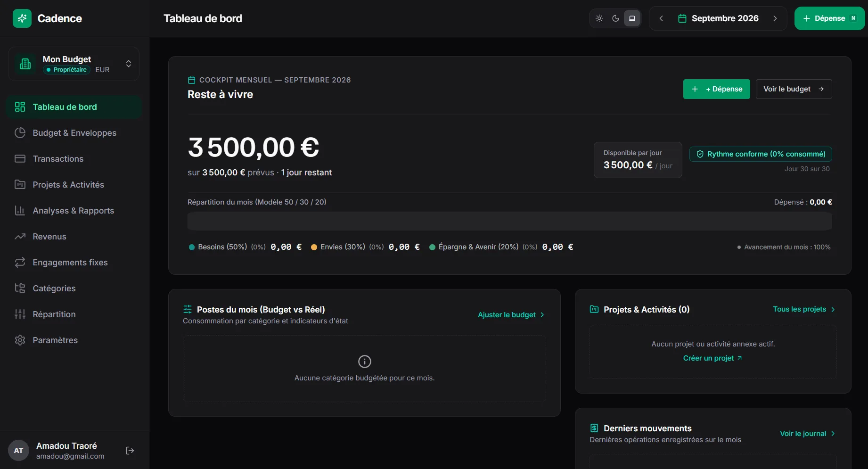
Task: Open Budget & Enveloppes in sidebar
Action: 74,133
